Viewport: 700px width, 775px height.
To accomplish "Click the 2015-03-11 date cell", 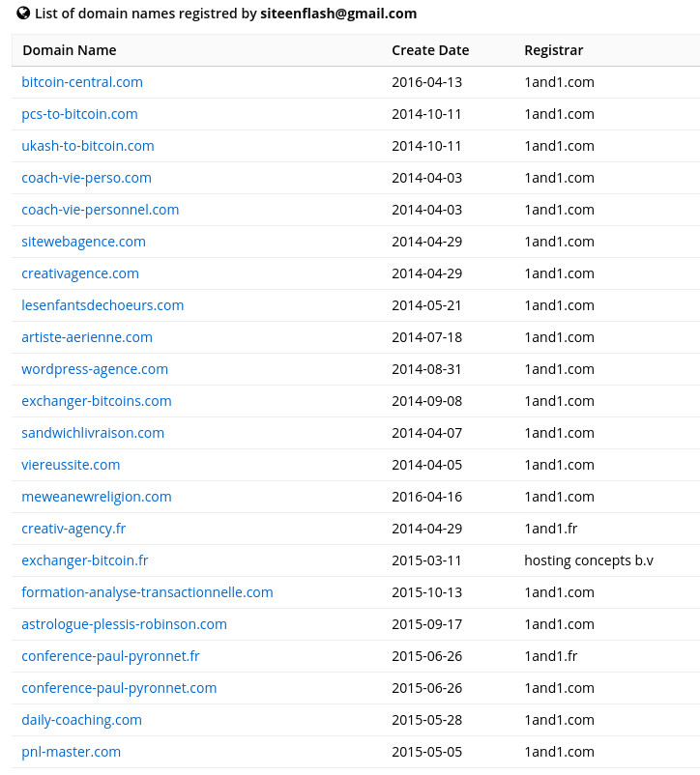I will (x=426, y=560).
